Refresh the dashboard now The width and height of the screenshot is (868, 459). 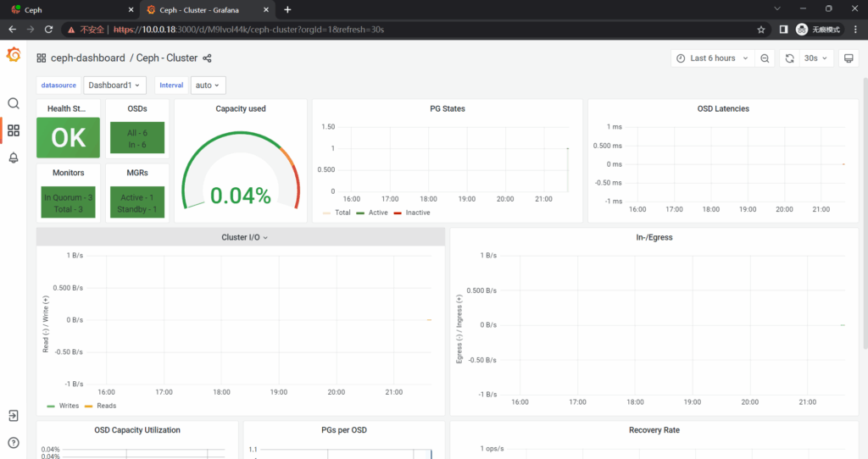pyautogui.click(x=789, y=58)
